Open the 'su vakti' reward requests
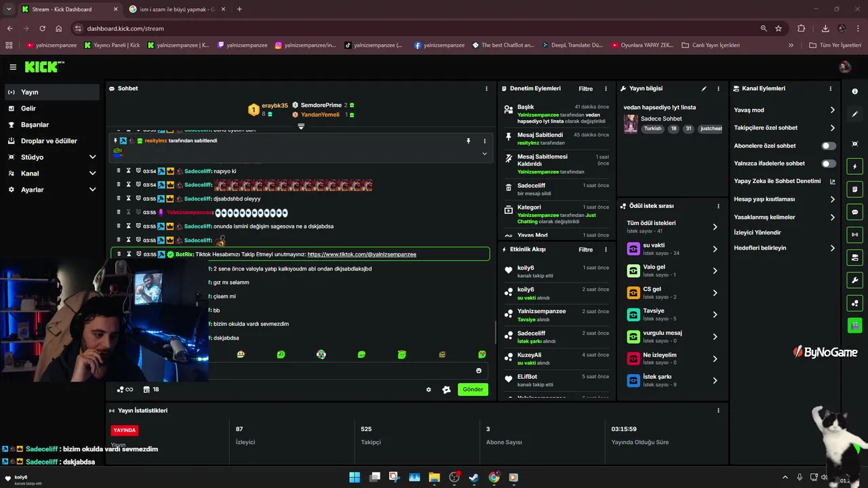868x488 pixels. coord(672,249)
